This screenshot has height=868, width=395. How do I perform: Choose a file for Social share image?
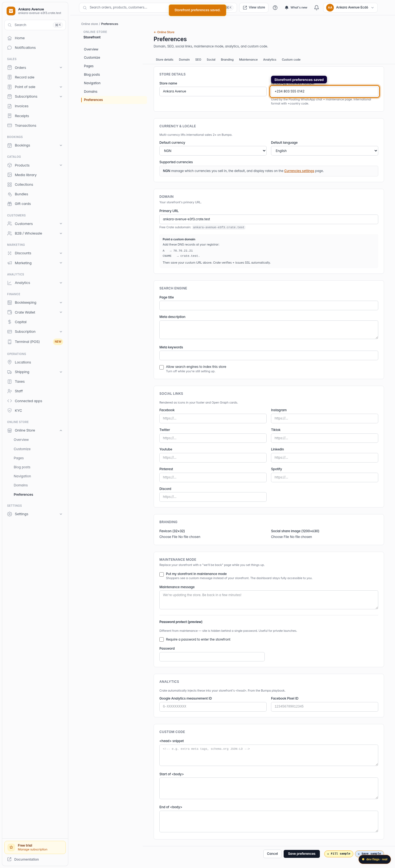(x=292, y=537)
